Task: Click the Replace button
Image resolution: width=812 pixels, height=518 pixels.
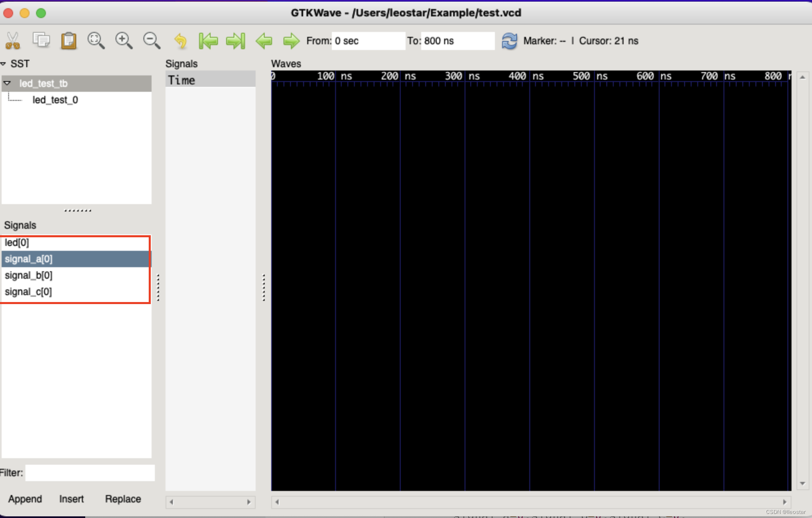Action: 123,499
